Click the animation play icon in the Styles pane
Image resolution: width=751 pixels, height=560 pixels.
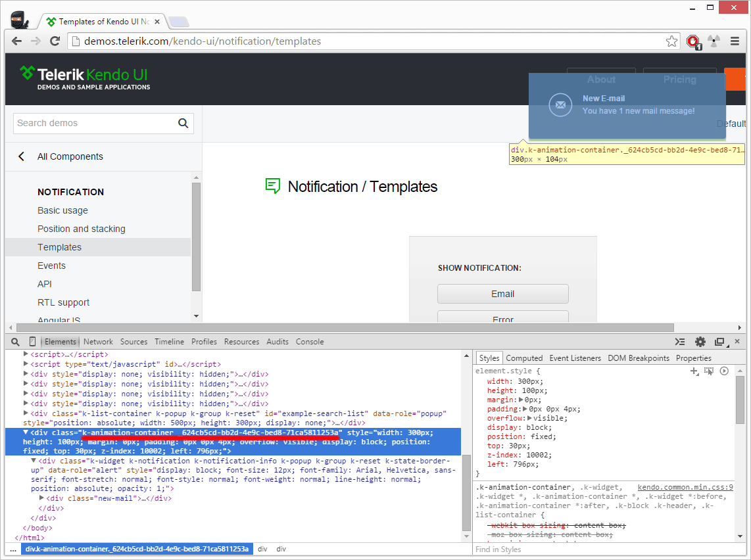(724, 371)
